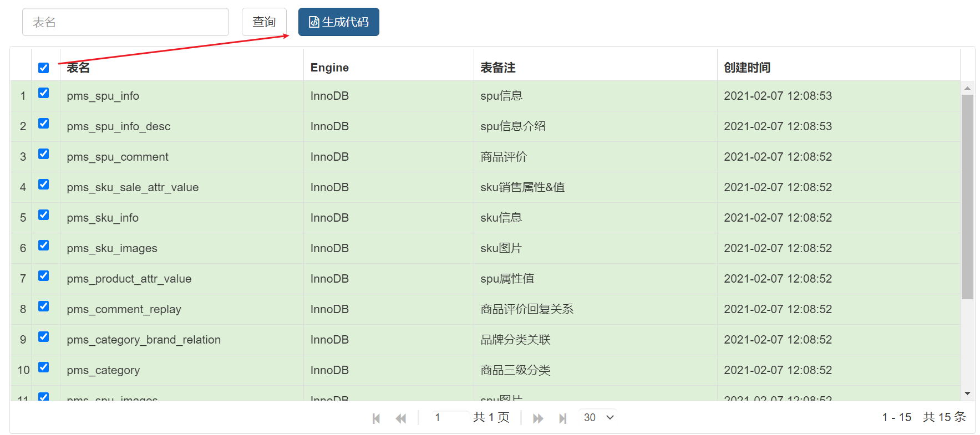
Task: Uncheck the pms_sku_info row checkbox
Action: (x=44, y=215)
